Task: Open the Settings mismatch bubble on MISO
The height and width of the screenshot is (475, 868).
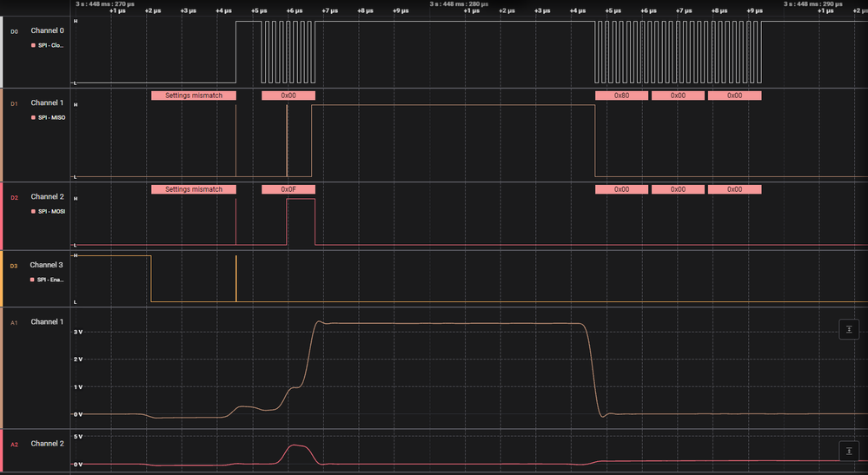Action: click(194, 96)
